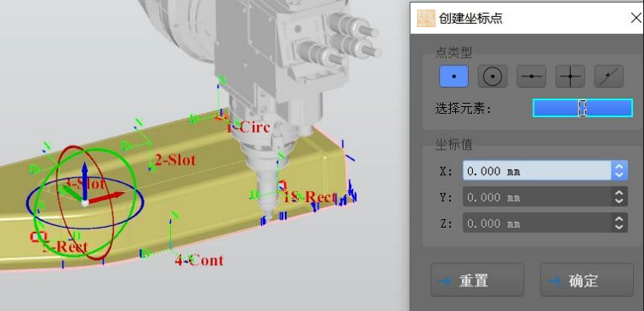Image resolution: width=644 pixels, height=311 pixels.
Task: Click the 选择元素 element selection box
Action: point(583,108)
